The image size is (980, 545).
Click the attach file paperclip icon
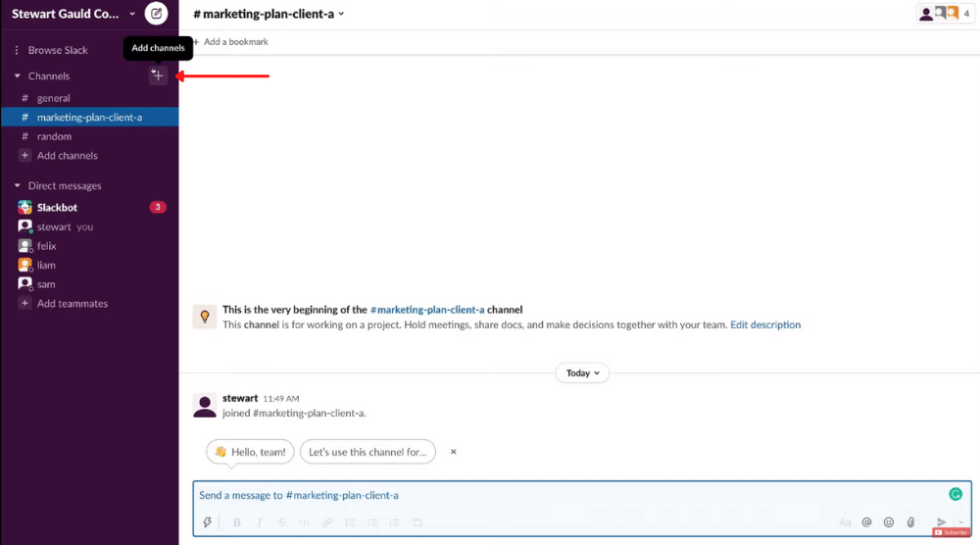[910, 521]
